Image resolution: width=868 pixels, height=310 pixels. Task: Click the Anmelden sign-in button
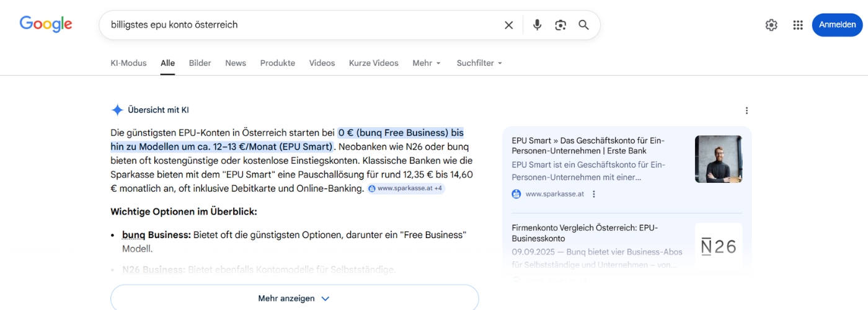click(x=837, y=25)
